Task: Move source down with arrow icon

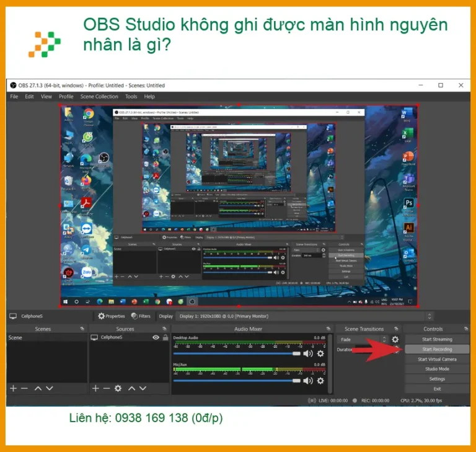Action: 143,388
